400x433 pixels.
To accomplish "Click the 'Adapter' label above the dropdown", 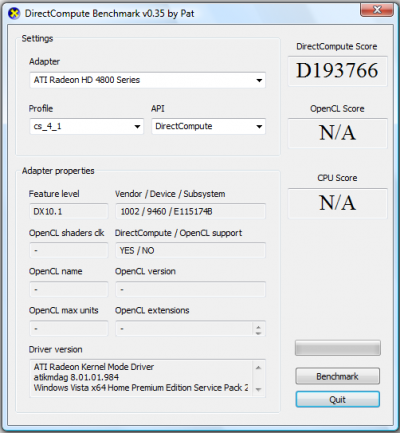I will 44,62.
